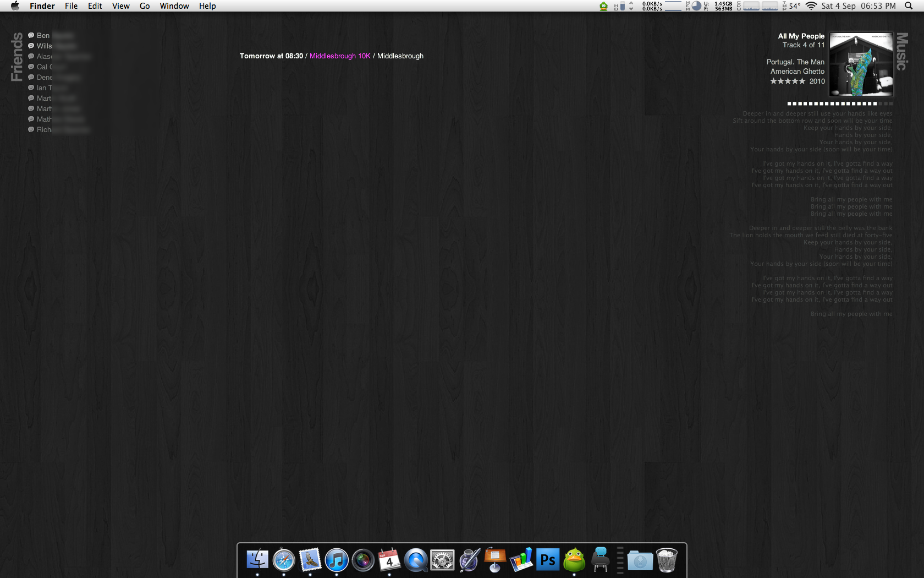The image size is (924, 578).
Task: Click the American Ghetto album artwork
Action: tap(861, 64)
